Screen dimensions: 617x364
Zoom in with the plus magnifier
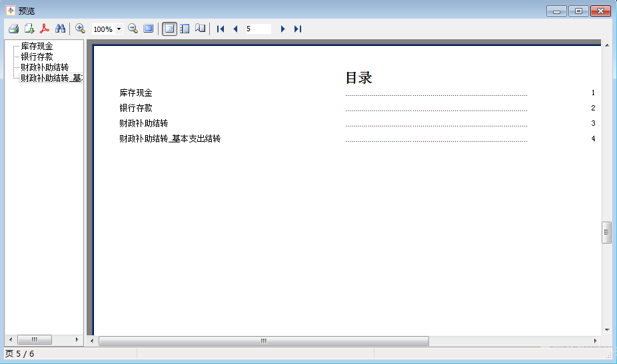pos(81,29)
